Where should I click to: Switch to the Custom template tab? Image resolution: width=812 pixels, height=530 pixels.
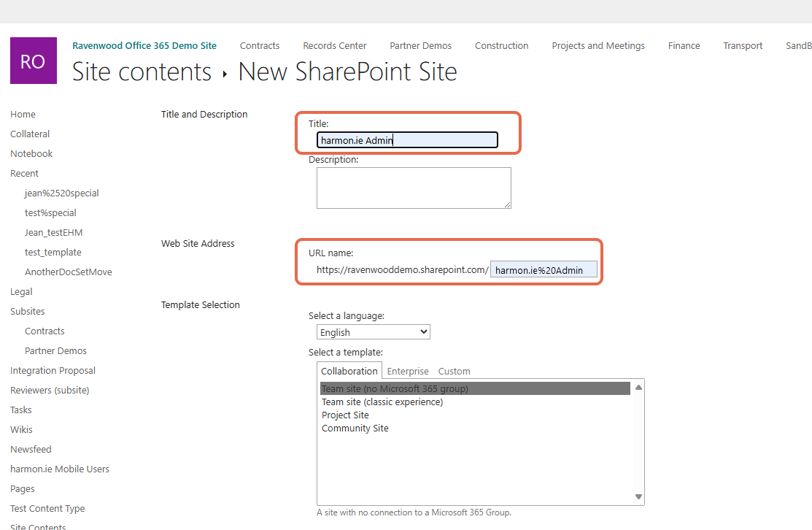(x=454, y=371)
